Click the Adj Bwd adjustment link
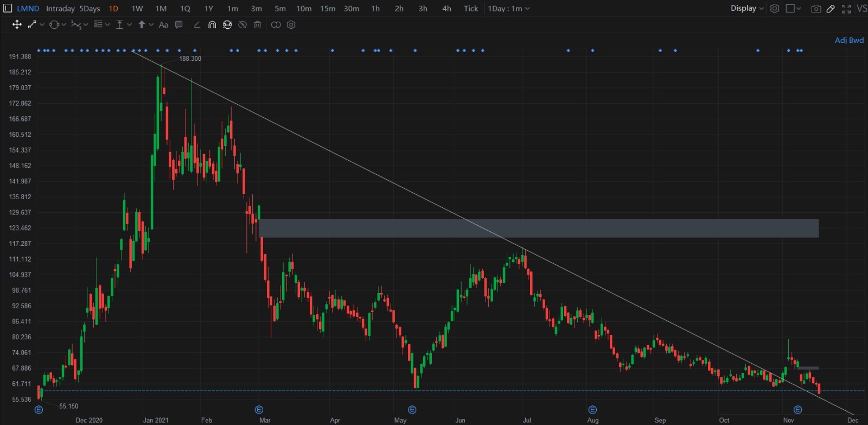This screenshot has height=425, width=868. point(849,40)
